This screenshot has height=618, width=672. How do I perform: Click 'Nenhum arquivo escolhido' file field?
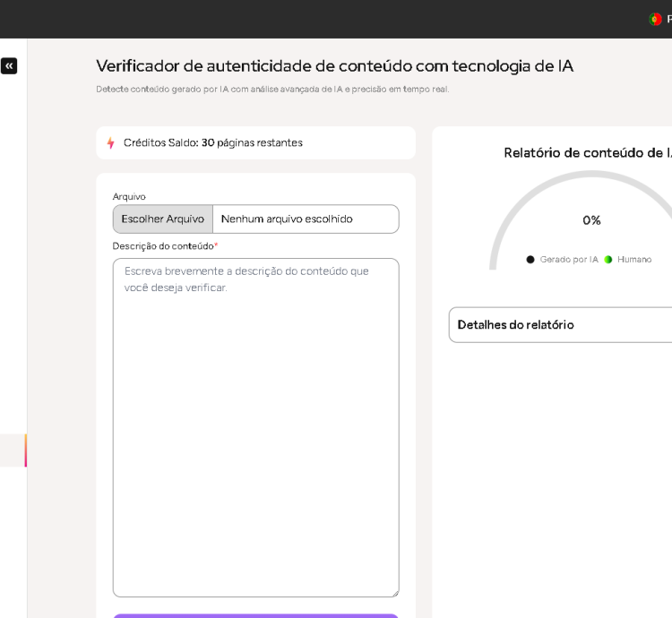[306, 219]
